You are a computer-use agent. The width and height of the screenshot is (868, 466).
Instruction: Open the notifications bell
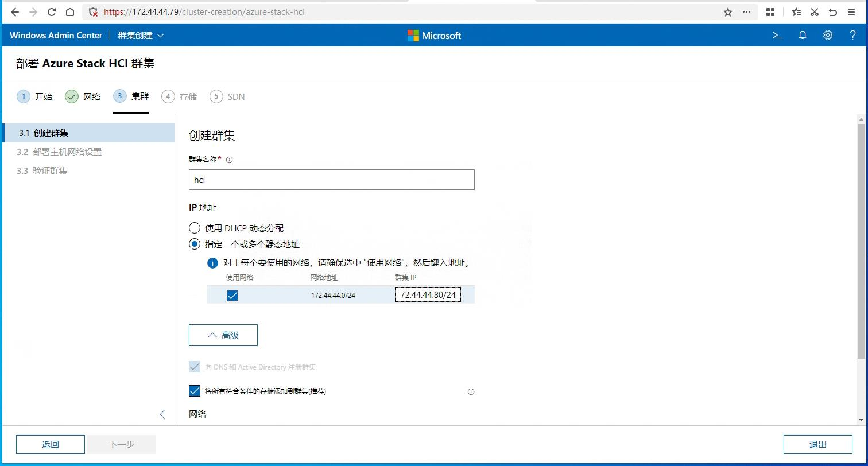coord(803,35)
